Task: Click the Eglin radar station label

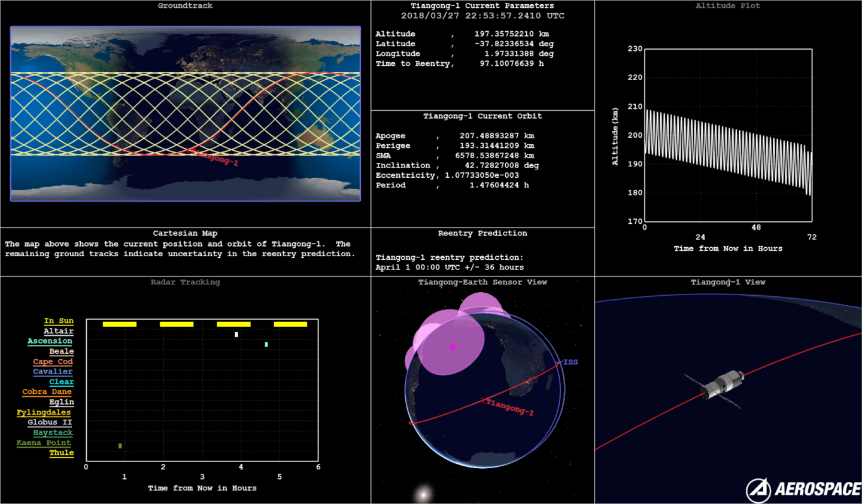Action: click(x=62, y=402)
